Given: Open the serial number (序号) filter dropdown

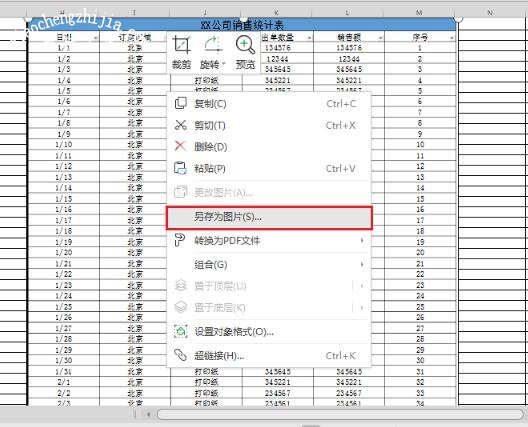Looking at the screenshot, I should click(452, 38).
